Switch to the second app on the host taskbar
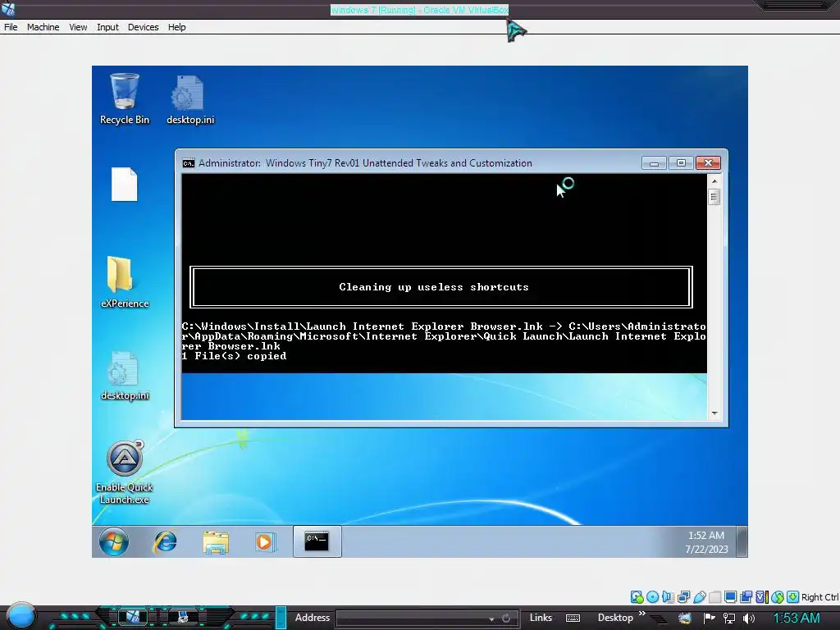840x630 pixels. click(183, 617)
